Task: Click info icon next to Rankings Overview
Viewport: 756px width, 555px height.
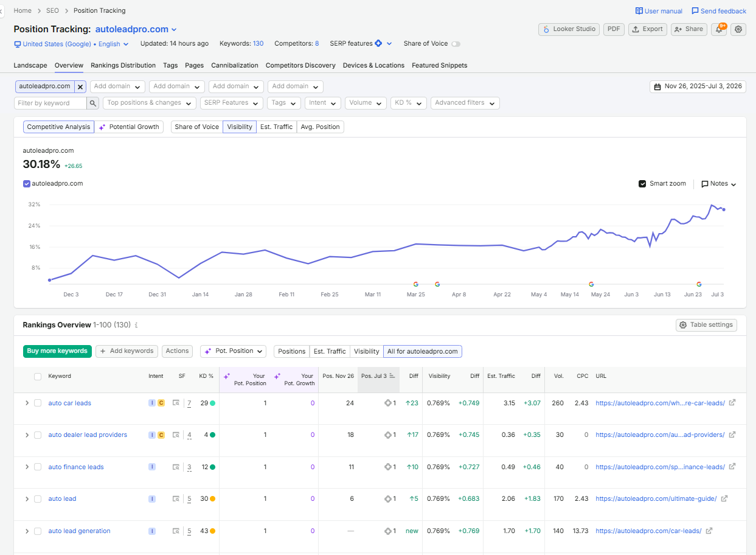Action: coord(136,325)
